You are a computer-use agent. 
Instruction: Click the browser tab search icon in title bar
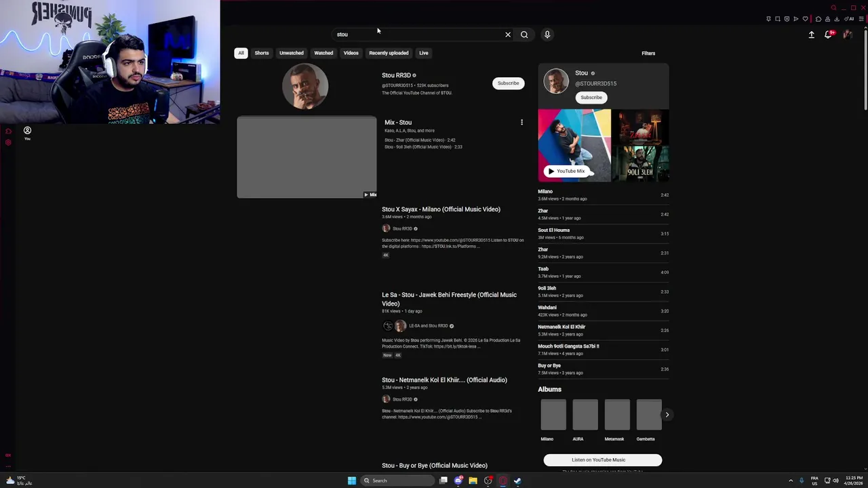pos(833,7)
